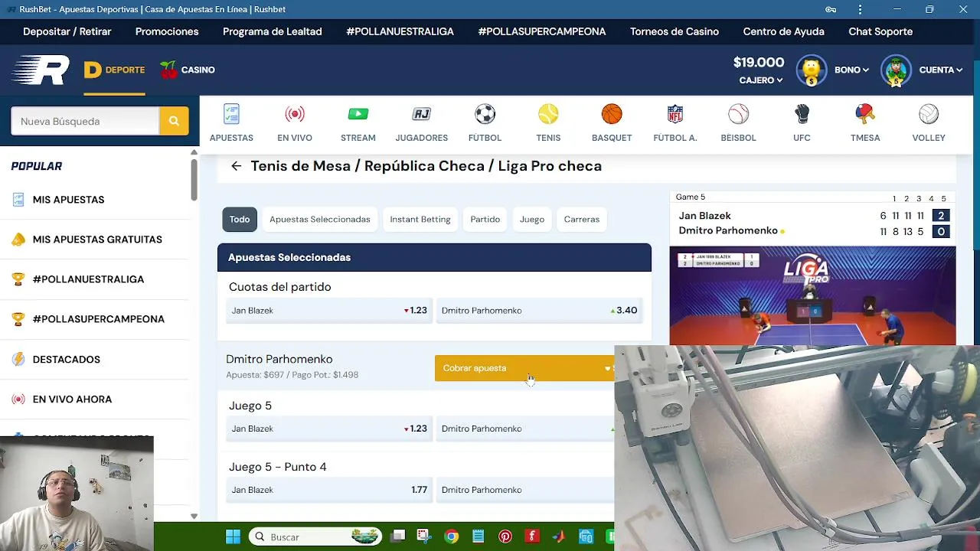Open the Promociones link
Viewport: 980px width, 551px height.
point(167,31)
